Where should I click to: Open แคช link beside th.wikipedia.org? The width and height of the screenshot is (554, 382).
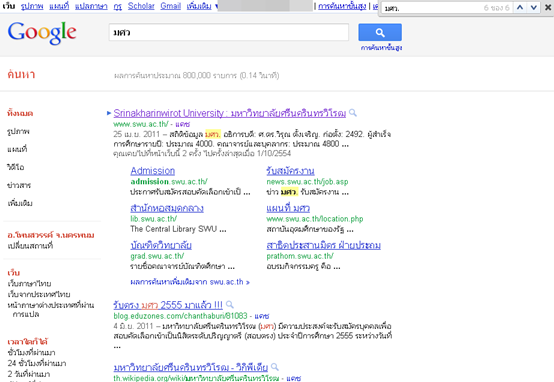[294, 378]
